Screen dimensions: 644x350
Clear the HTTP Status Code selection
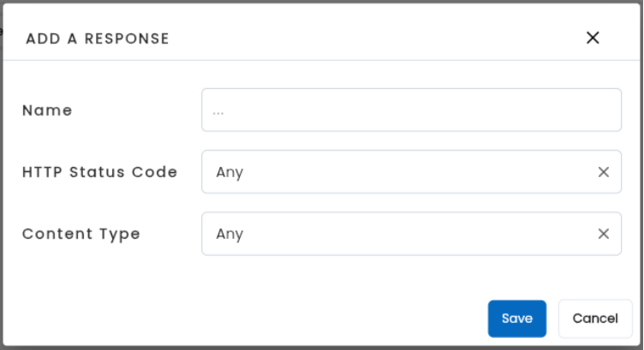[x=603, y=172]
